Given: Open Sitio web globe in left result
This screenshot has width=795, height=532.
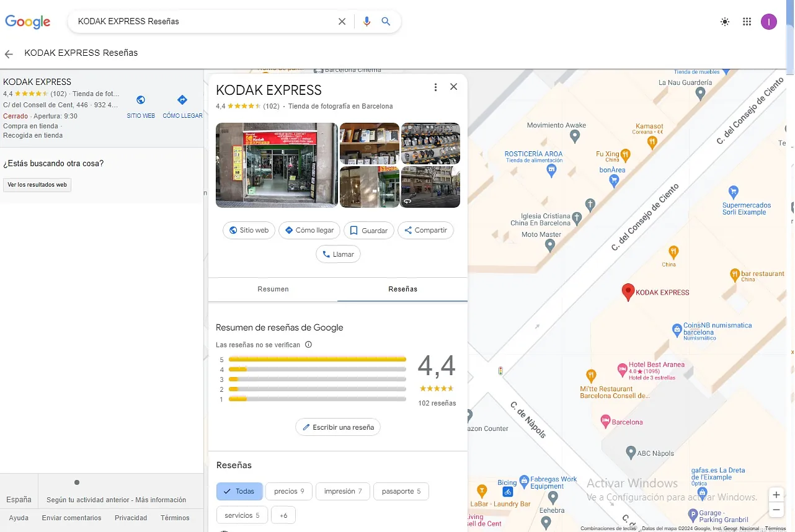Looking at the screenshot, I should point(141,100).
